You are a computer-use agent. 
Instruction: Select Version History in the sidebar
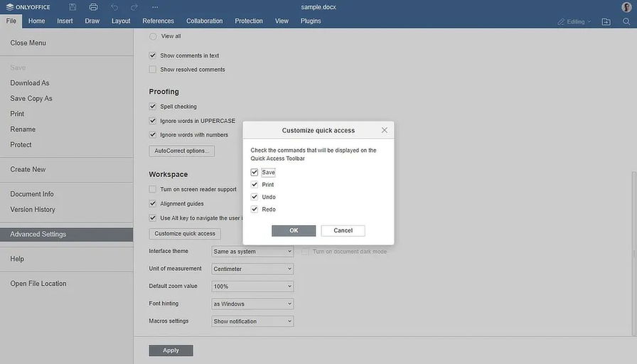[x=33, y=210]
